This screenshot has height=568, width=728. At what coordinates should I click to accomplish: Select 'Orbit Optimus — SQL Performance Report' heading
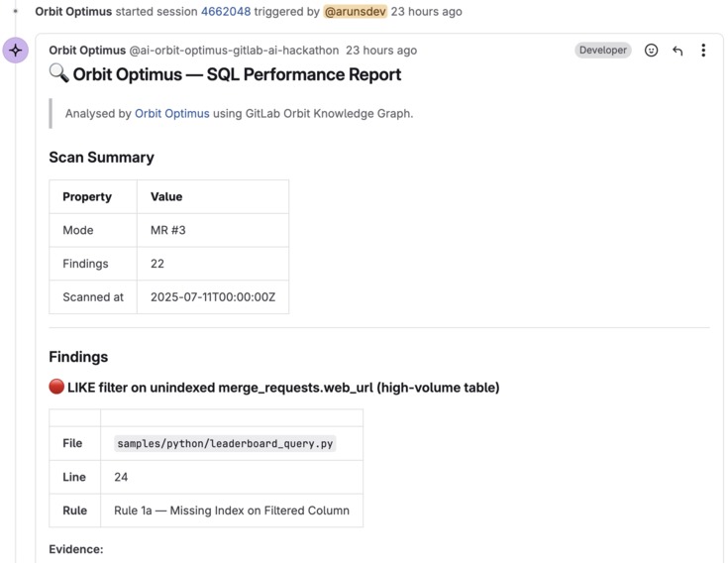coord(237,74)
